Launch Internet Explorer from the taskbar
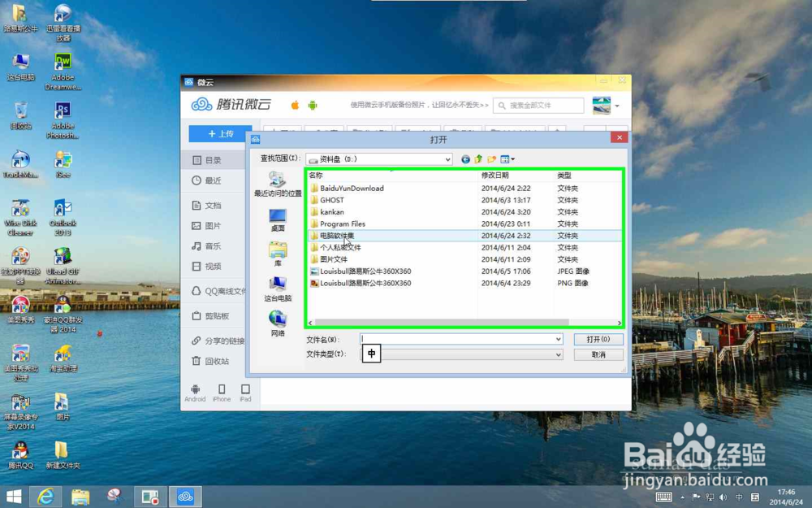Image resolution: width=812 pixels, height=508 pixels. 47,497
